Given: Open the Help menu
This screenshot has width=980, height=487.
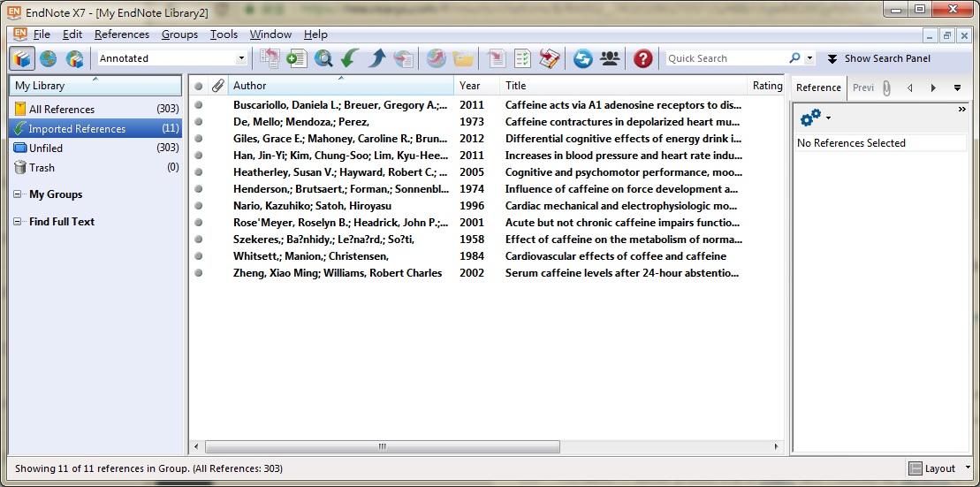Looking at the screenshot, I should point(315,34).
